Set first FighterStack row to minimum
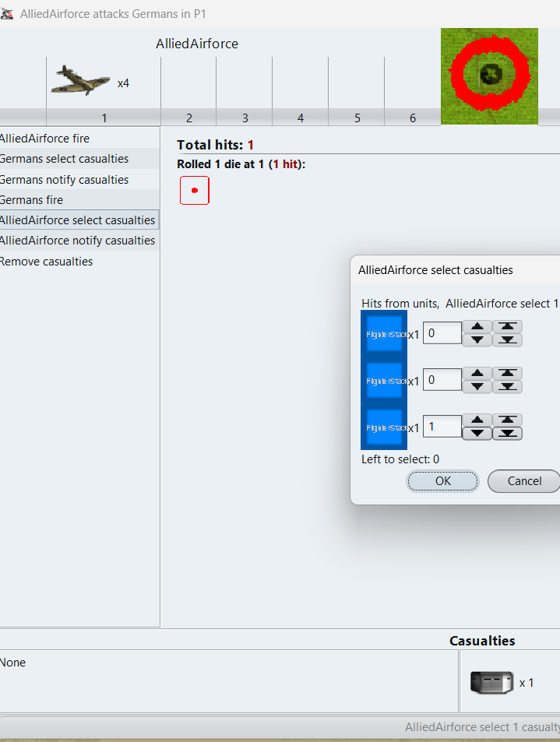 pos(508,339)
